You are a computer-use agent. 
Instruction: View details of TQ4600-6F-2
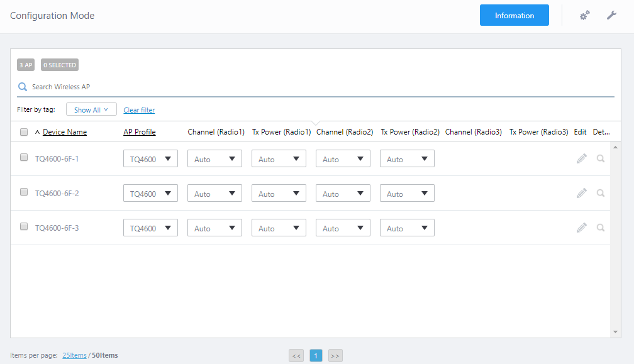tap(601, 193)
